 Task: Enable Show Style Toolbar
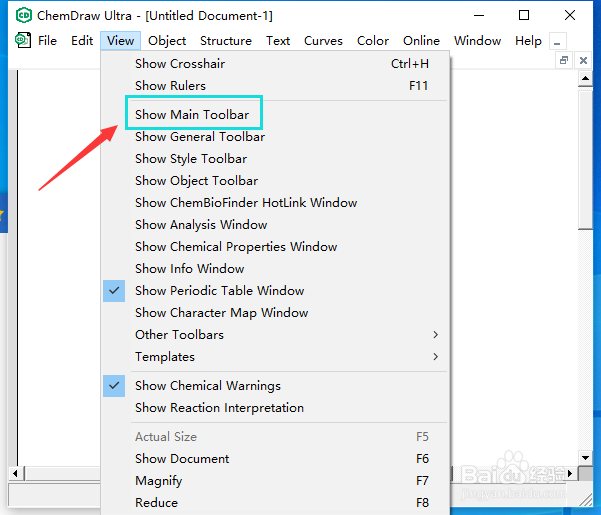coord(275,159)
